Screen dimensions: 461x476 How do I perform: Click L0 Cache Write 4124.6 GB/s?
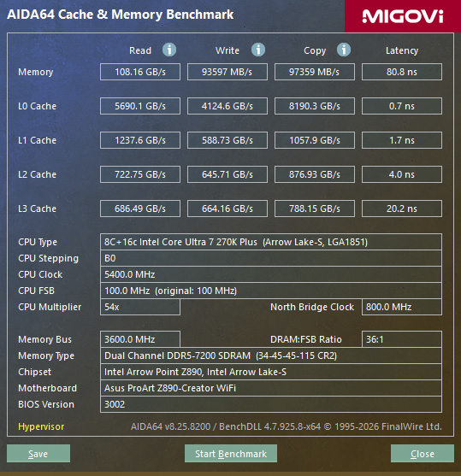click(228, 106)
